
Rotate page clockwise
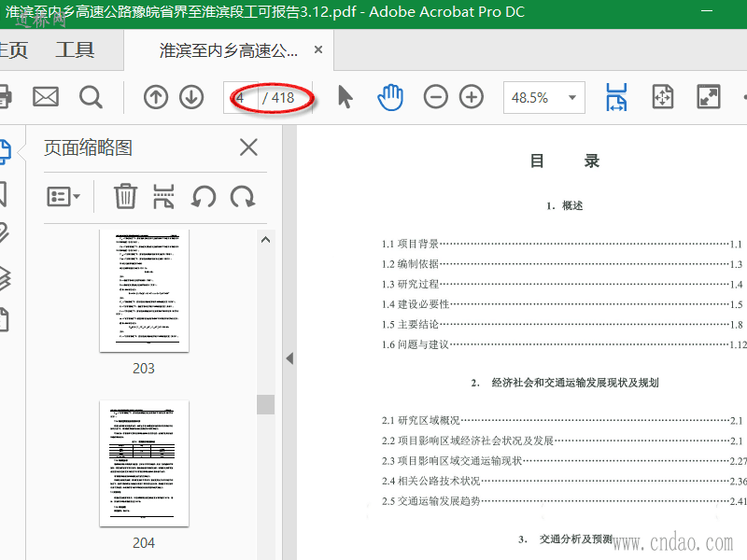243,196
